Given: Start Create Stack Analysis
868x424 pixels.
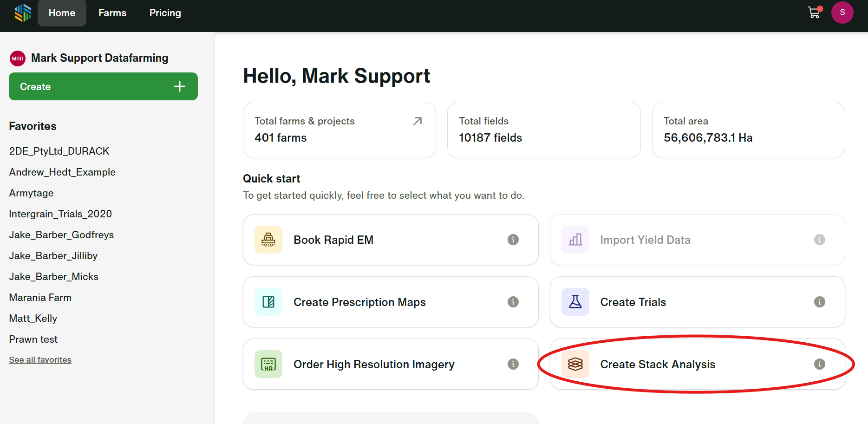Looking at the screenshot, I should (657, 365).
